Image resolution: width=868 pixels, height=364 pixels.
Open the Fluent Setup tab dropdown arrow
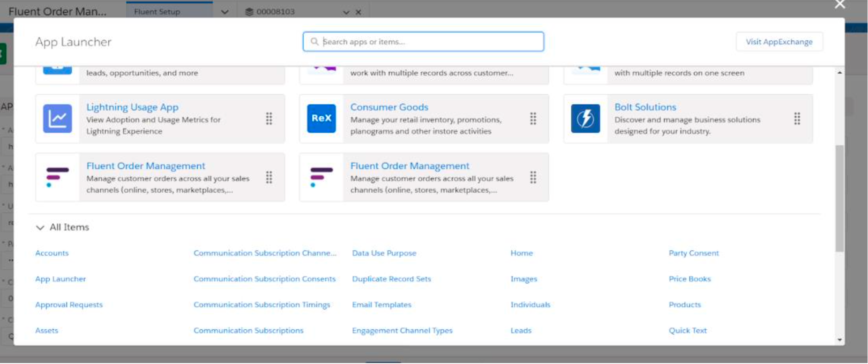[x=225, y=12]
